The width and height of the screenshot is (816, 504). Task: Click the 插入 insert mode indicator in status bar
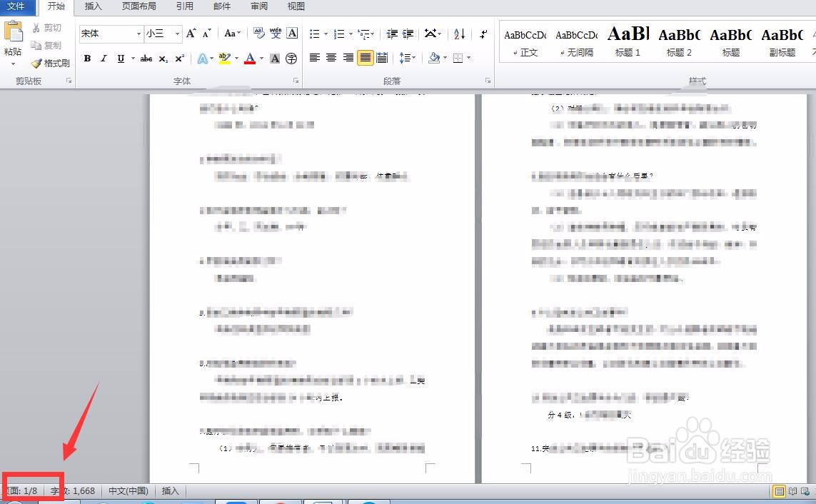(x=170, y=491)
